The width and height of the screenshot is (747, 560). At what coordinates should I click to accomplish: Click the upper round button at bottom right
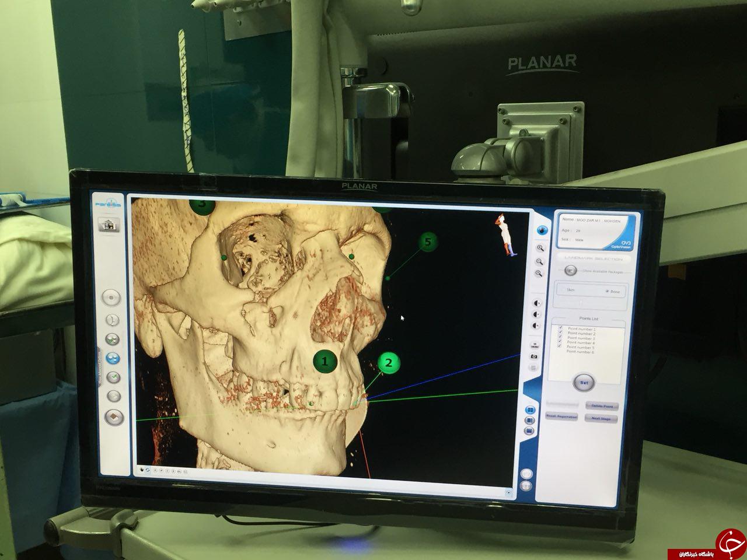(x=526, y=474)
